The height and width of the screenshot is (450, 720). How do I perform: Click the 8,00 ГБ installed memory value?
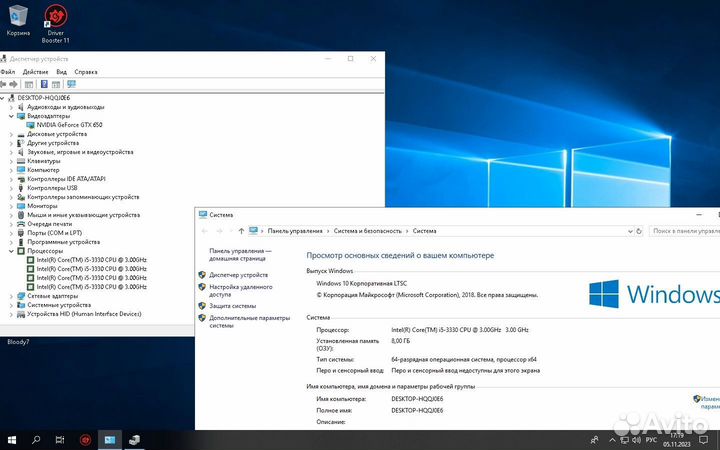pos(400,341)
